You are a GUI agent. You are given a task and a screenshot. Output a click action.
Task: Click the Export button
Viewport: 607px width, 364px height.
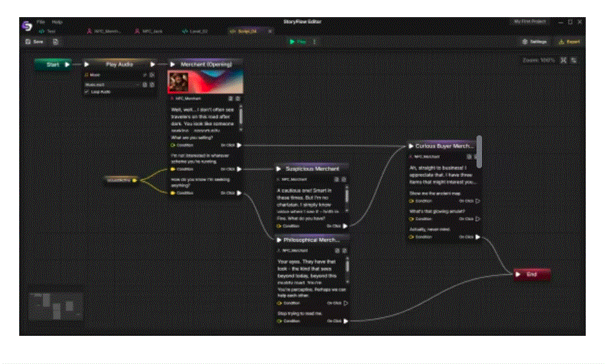tap(569, 42)
